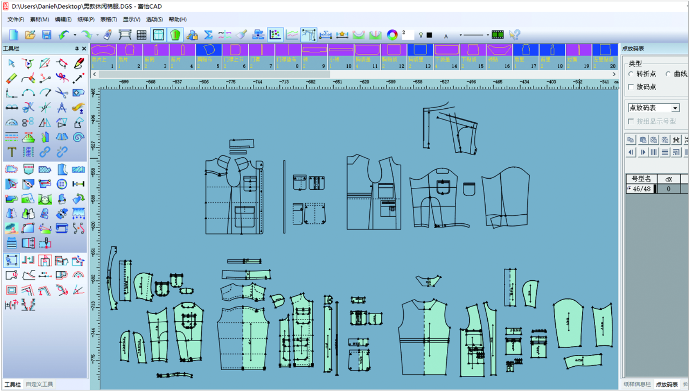Click the spiral tool icon in toolbox
Image resolution: width=690 pixels, height=392 pixels.
pos(78,137)
